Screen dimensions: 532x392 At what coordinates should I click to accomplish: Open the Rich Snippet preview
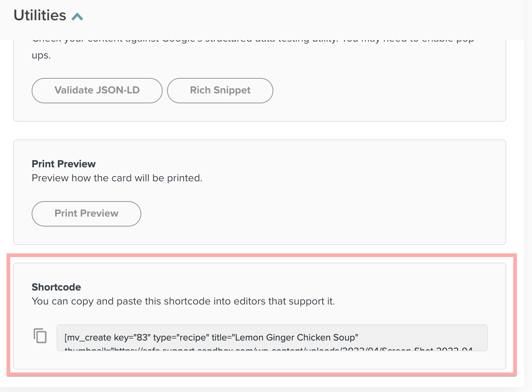click(x=220, y=90)
